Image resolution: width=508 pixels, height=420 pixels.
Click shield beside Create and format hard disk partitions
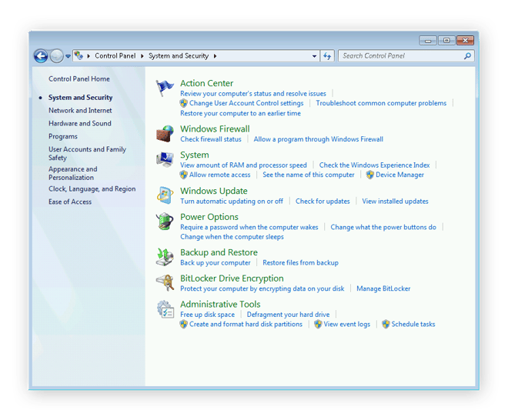[184, 324]
